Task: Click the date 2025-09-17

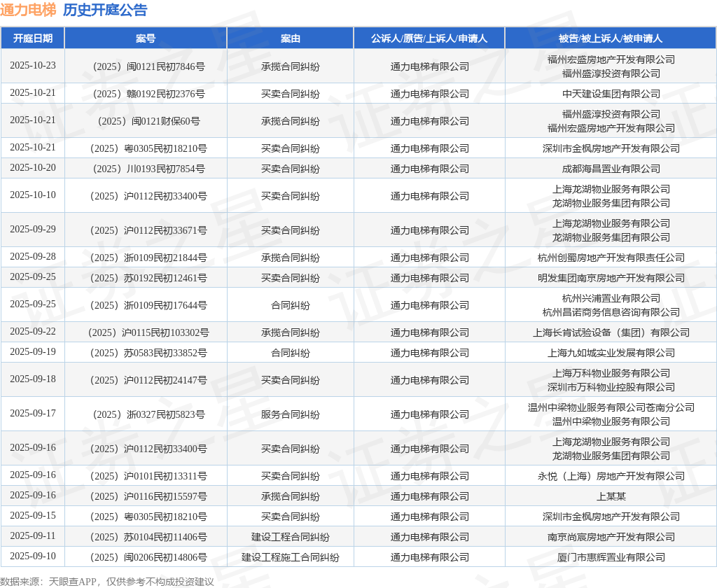Action: [x=32, y=413]
